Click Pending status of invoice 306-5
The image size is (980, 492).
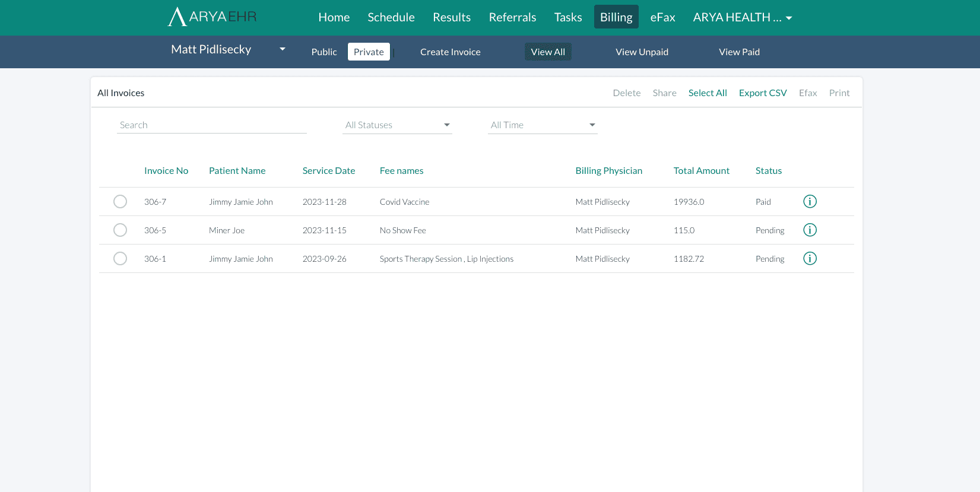point(770,230)
